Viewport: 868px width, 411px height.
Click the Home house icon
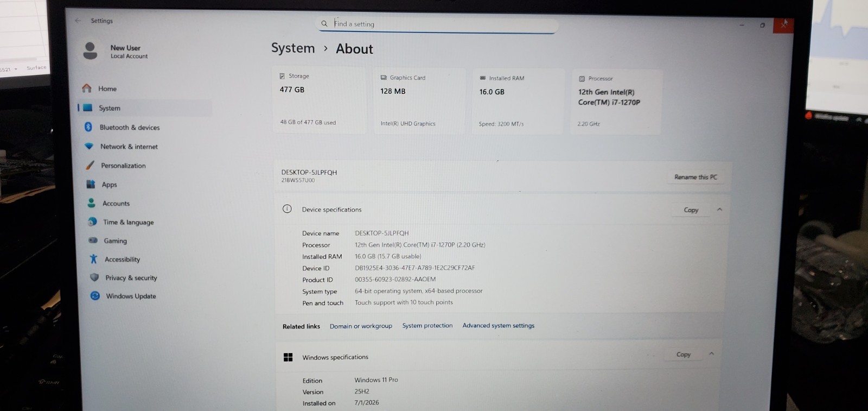(x=87, y=88)
